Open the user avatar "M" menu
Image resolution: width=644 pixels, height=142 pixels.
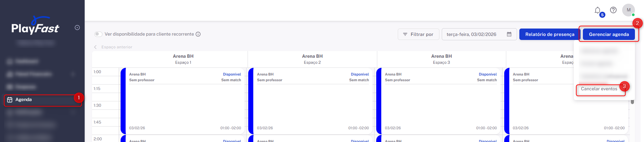[628, 10]
